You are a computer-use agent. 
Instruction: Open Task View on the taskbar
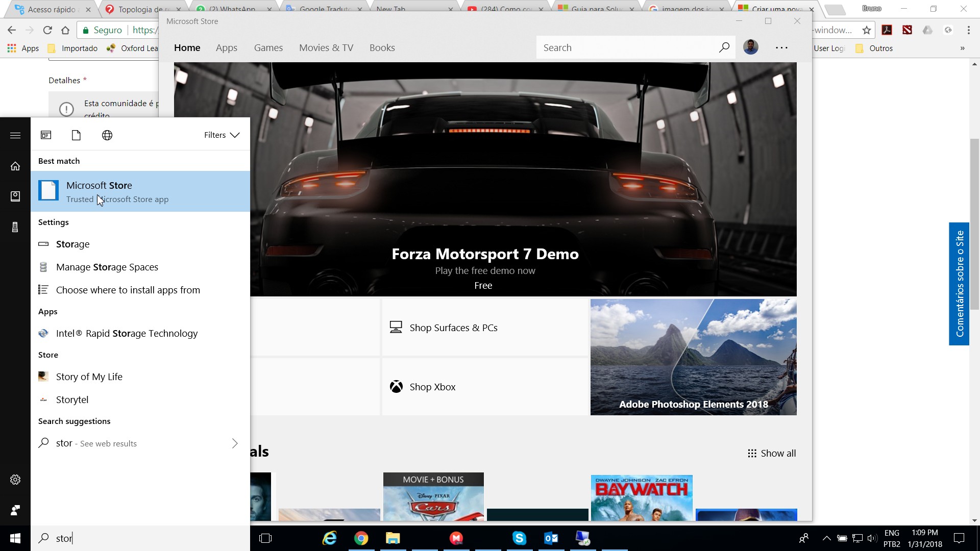click(265, 538)
